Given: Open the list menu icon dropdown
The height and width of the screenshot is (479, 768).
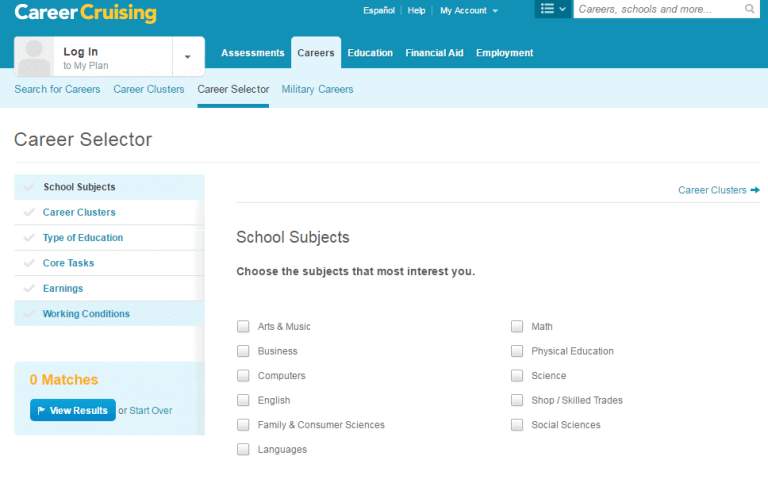Looking at the screenshot, I should pyautogui.click(x=553, y=9).
